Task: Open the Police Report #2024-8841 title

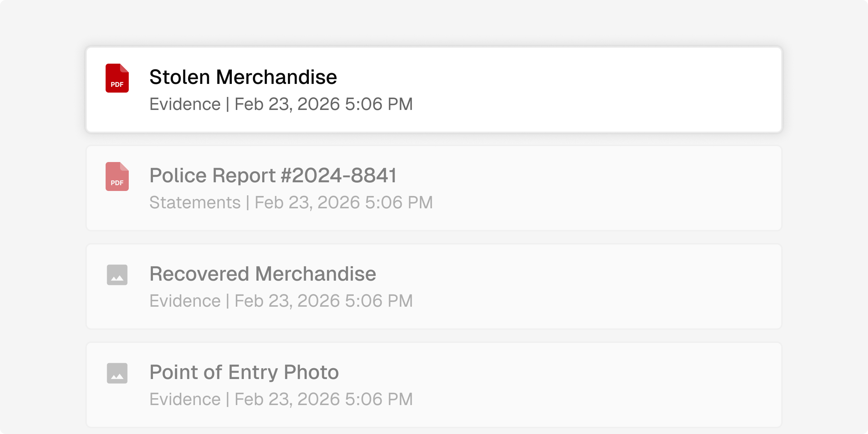Action: [x=273, y=175]
